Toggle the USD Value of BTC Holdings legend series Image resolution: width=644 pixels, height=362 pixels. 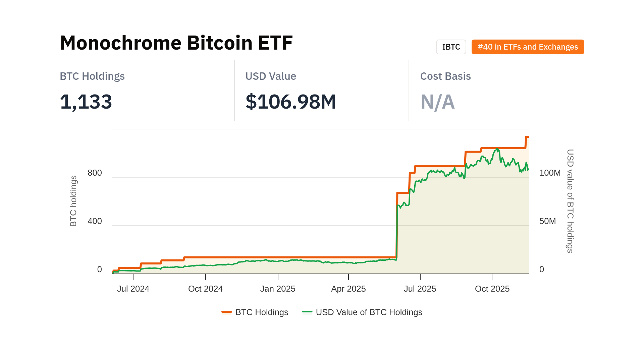point(369,312)
